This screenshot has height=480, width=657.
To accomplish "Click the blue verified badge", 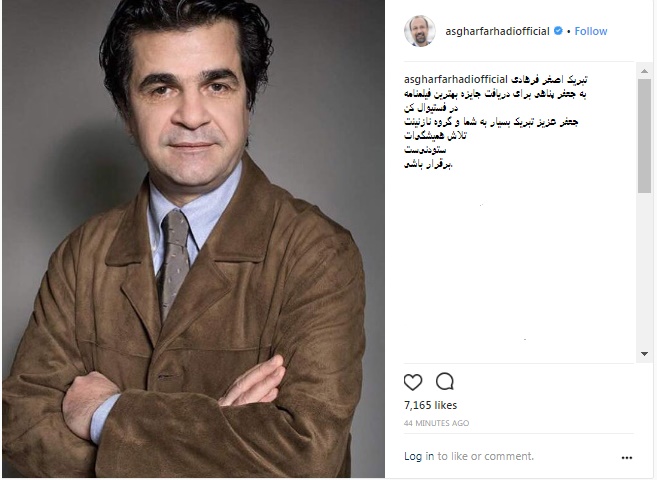I will pyautogui.click(x=558, y=31).
